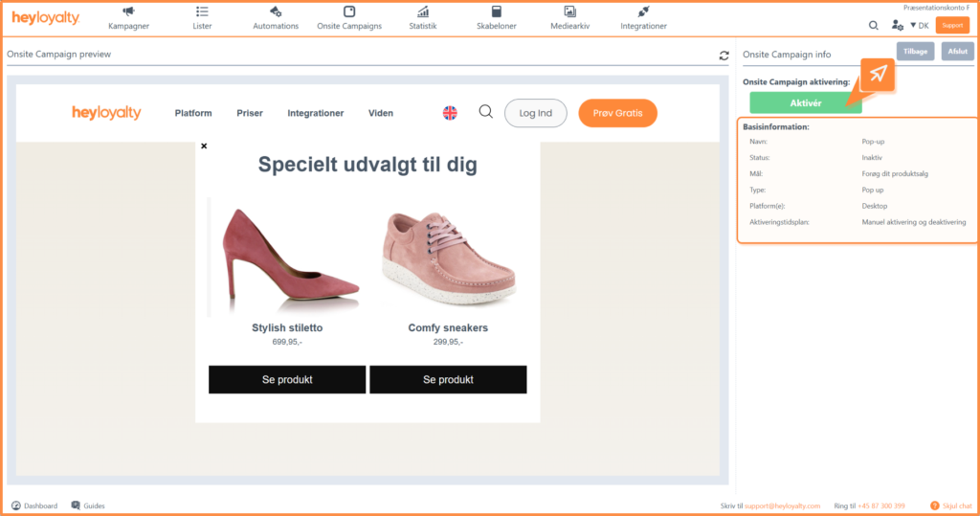Click the orange Support button
The image size is (980, 516).
click(x=951, y=26)
